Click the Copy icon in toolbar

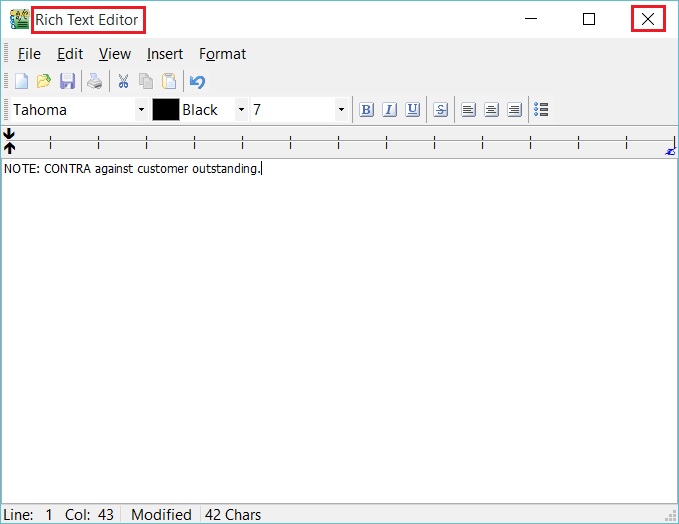tap(146, 82)
